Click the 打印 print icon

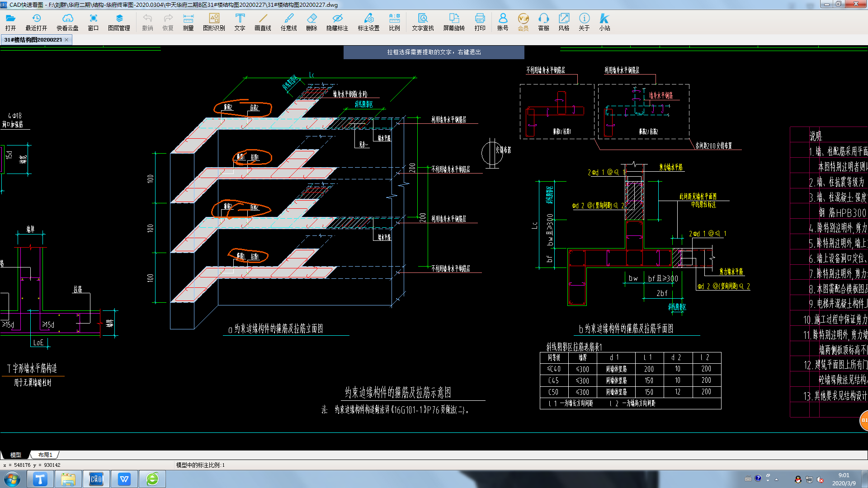[480, 22]
